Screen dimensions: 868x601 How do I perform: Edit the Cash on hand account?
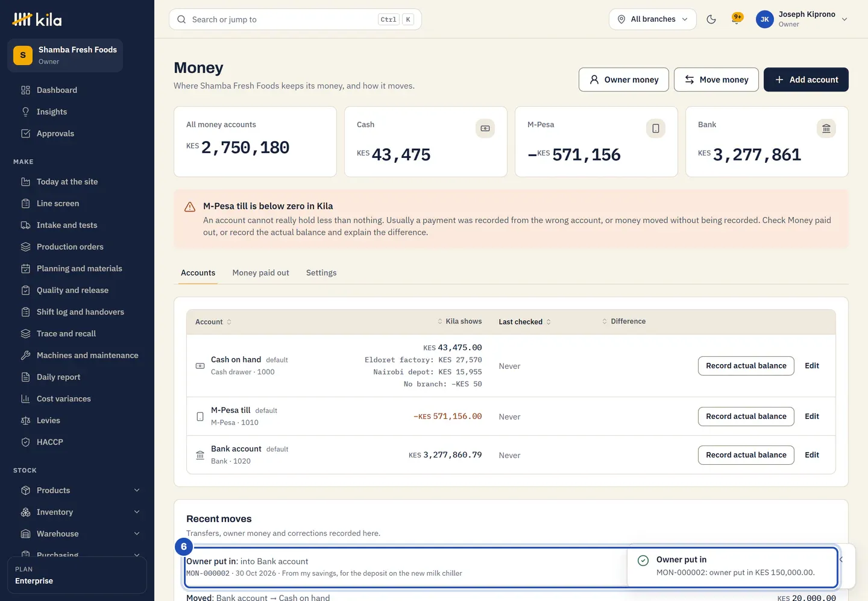(x=812, y=366)
